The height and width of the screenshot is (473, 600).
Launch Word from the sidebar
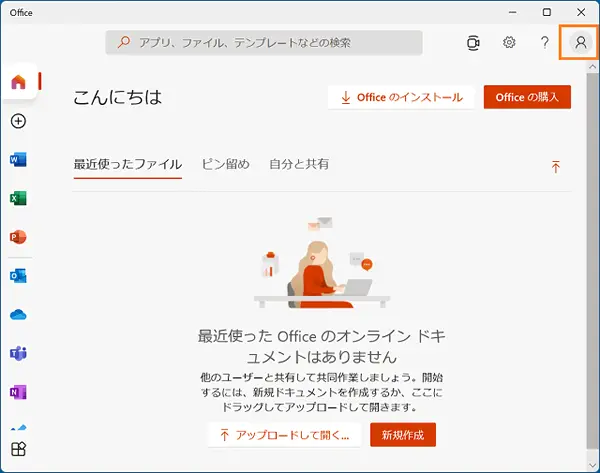click(x=18, y=159)
